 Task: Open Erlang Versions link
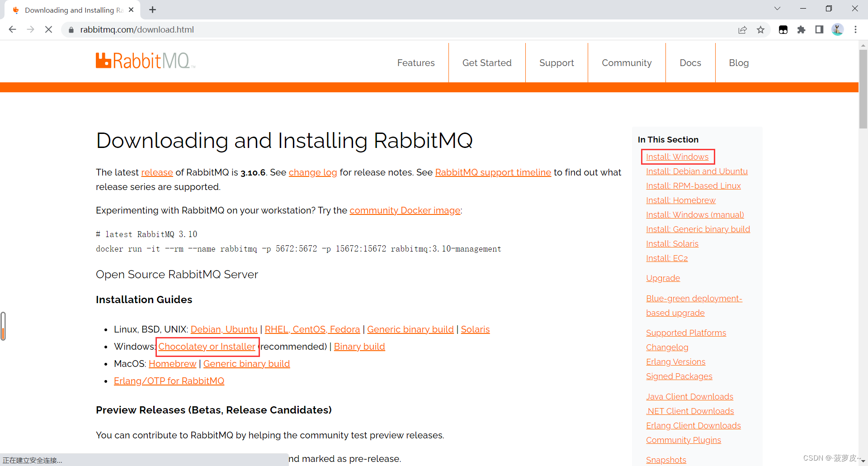click(676, 362)
